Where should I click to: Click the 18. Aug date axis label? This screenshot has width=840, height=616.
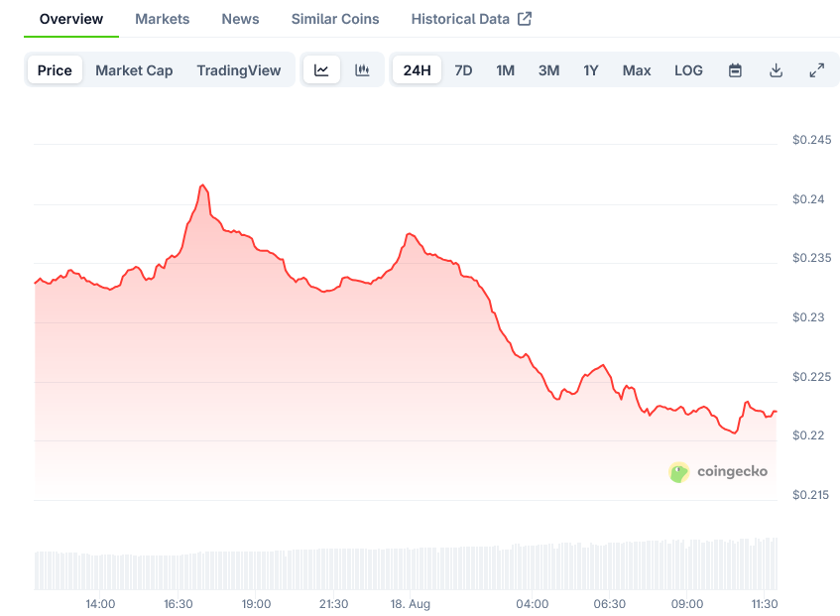[411, 604]
